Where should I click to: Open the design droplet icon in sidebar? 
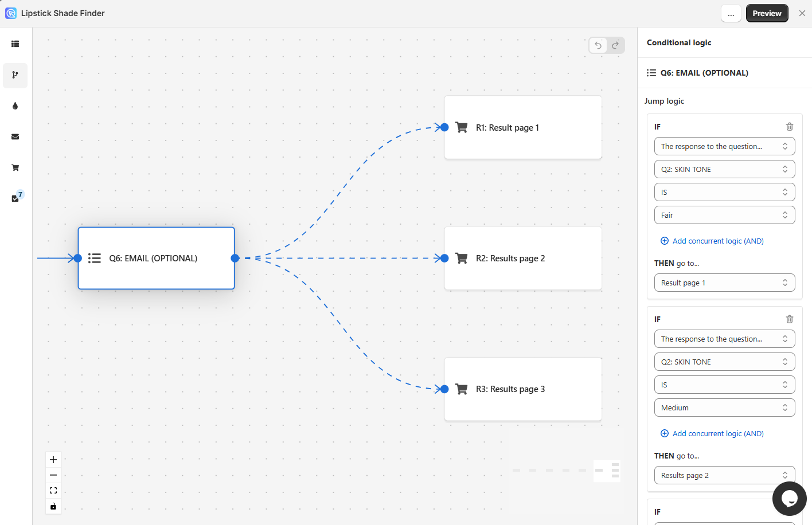click(x=15, y=106)
